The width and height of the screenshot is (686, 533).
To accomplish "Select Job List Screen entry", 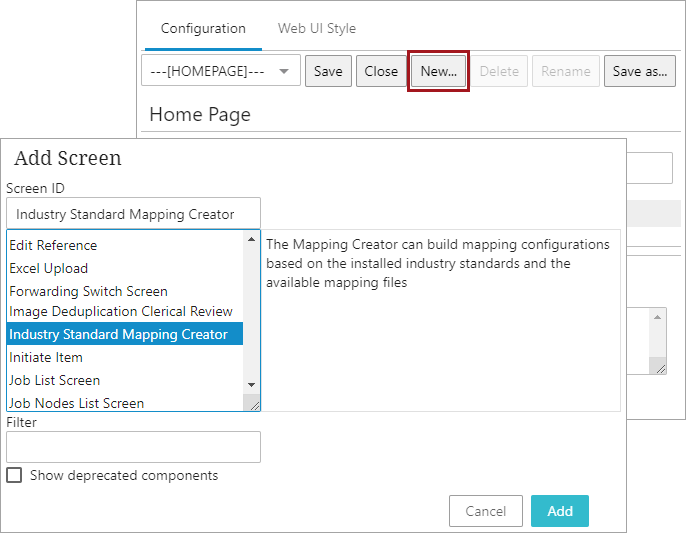I will pos(125,380).
